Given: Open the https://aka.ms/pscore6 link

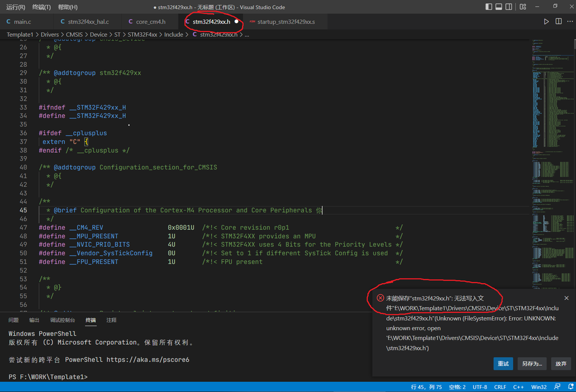Looking at the screenshot, I should [x=148, y=359].
